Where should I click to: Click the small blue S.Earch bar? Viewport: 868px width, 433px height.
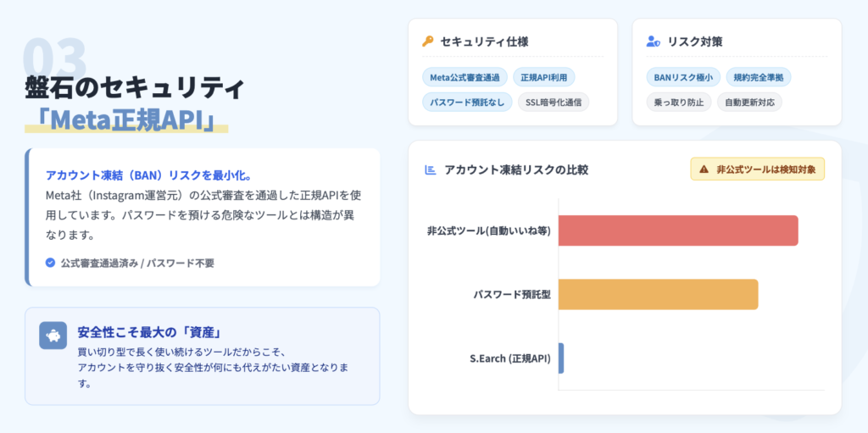click(x=561, y=358)
